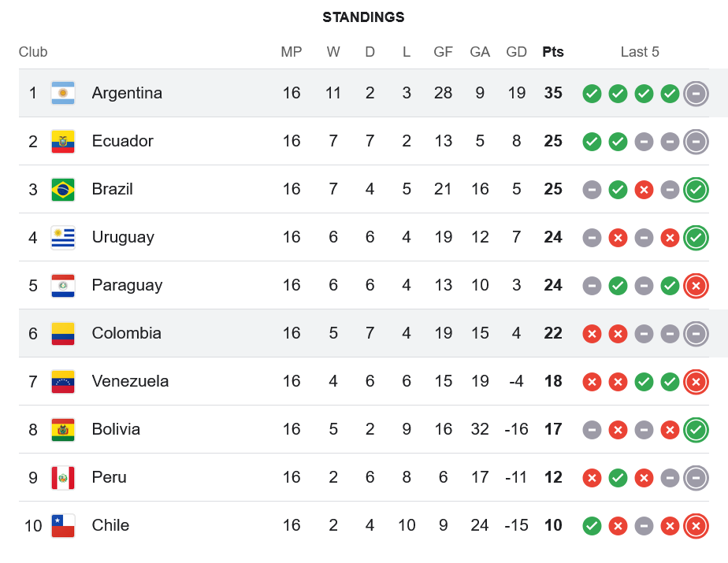Click the Argentina flag icon
728x563 pixels.
[x=63, y=93]
